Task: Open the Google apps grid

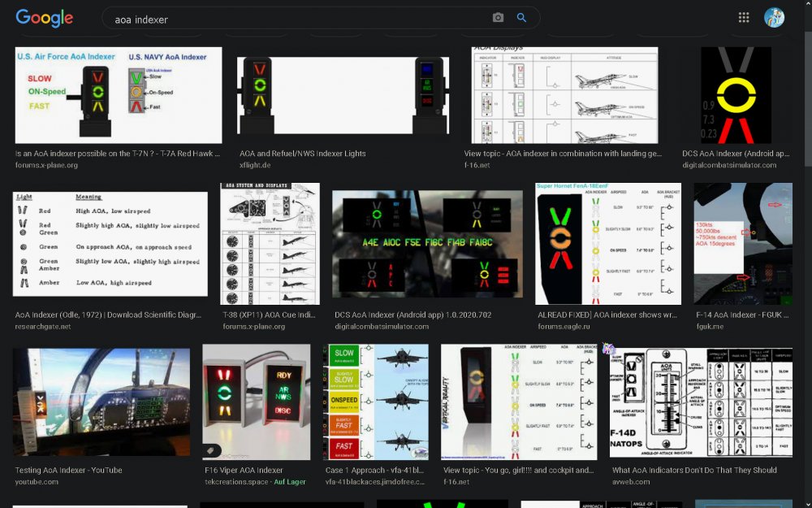Action: (743, 16)
